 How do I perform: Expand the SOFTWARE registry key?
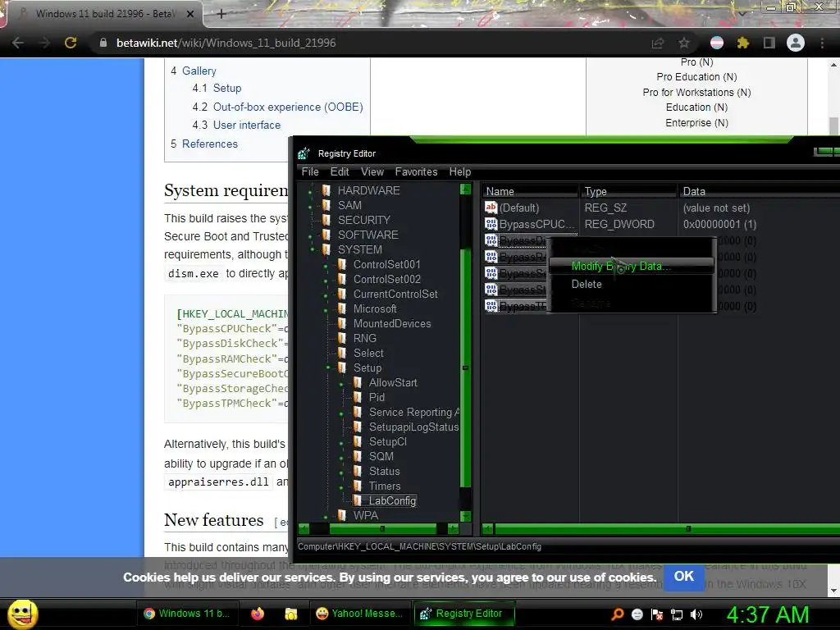[x=309, y=235]
